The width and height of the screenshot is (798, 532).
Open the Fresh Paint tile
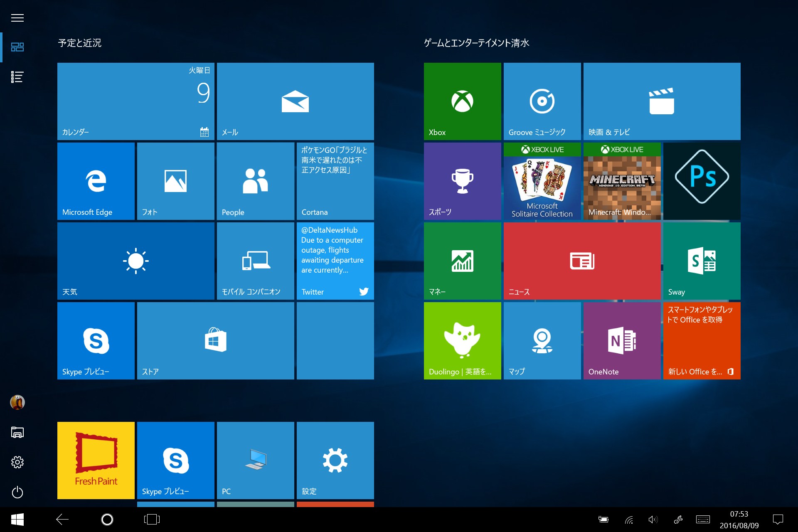click(96, 460)
